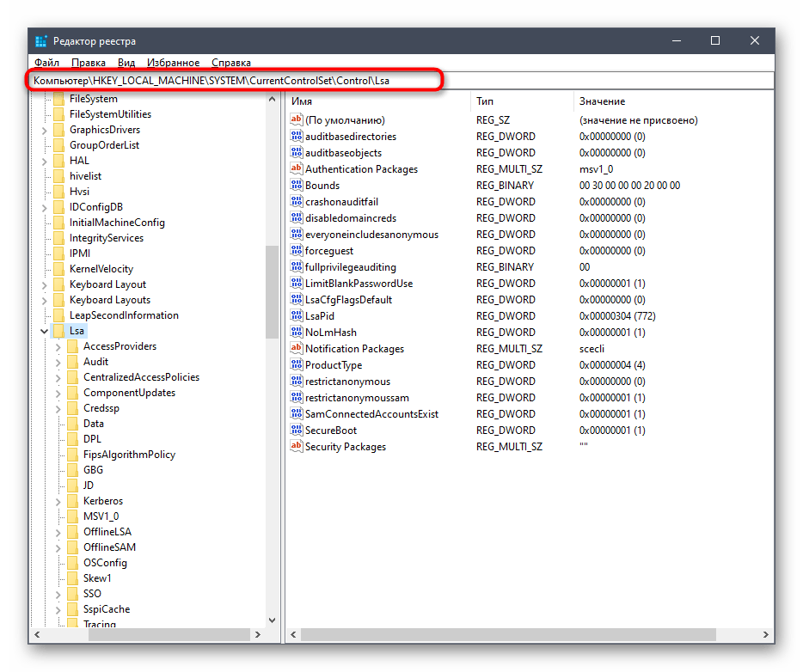Select the (По умолчанию) default value icon
The image size is (803, 672).
(297, 120)
